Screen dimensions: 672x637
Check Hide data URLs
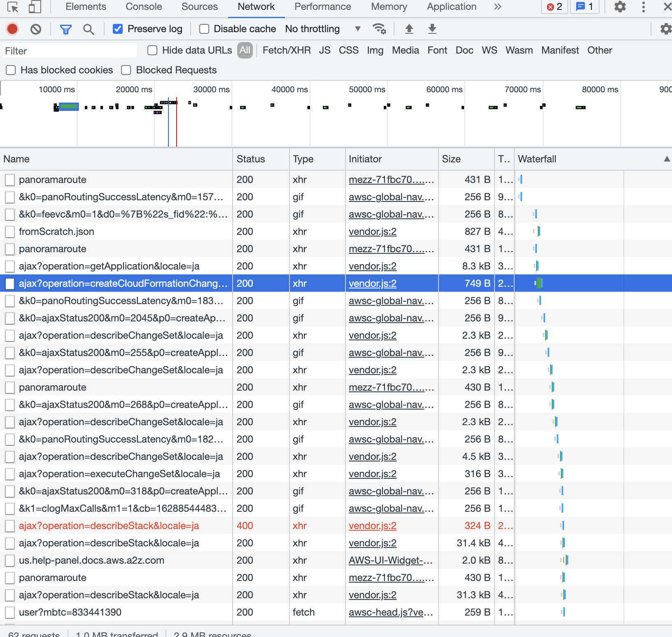(x=152, y=50)
